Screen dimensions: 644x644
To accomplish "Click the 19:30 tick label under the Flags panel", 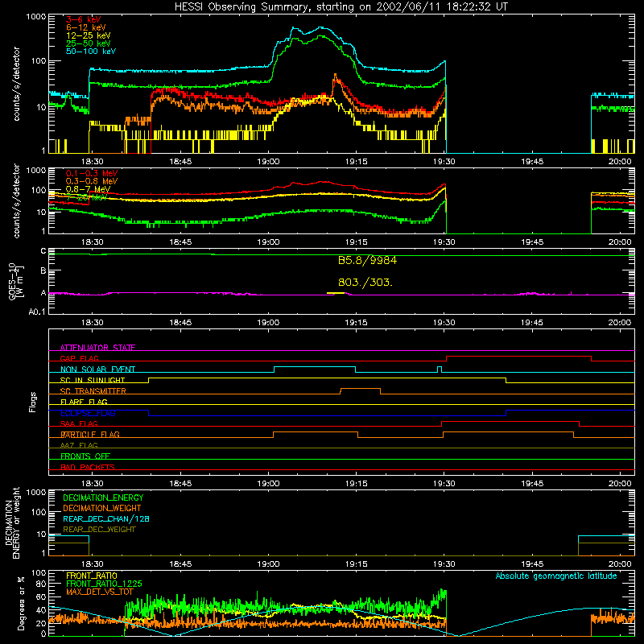I will pyautogui.click(x=444, y=484).
